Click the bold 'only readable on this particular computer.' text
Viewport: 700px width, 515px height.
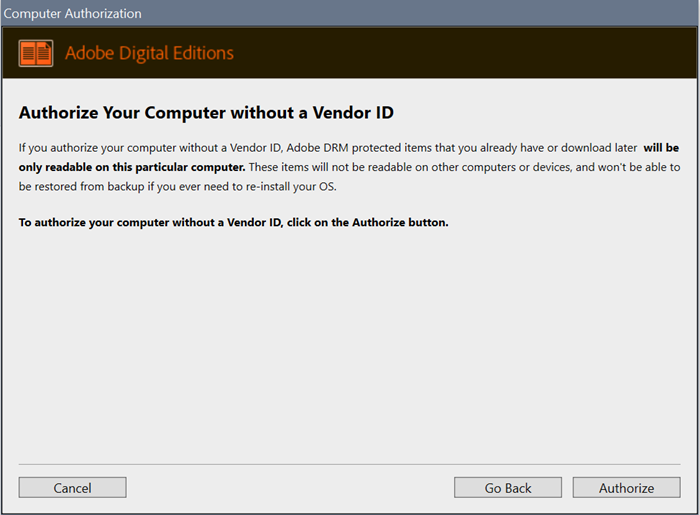click(132, 167)
